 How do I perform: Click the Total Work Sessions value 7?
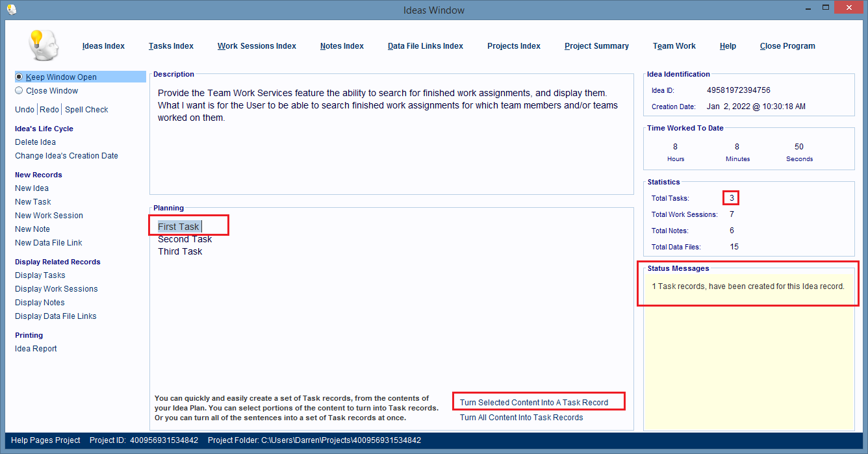732,214
